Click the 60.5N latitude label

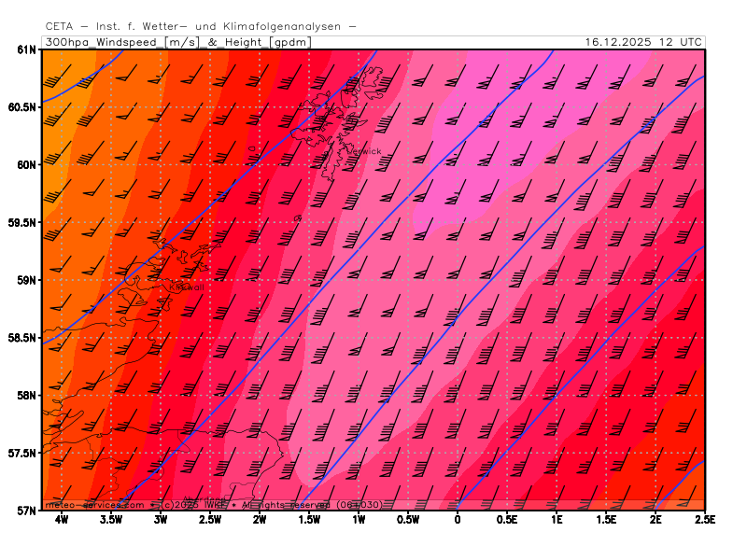pos(22,107)
